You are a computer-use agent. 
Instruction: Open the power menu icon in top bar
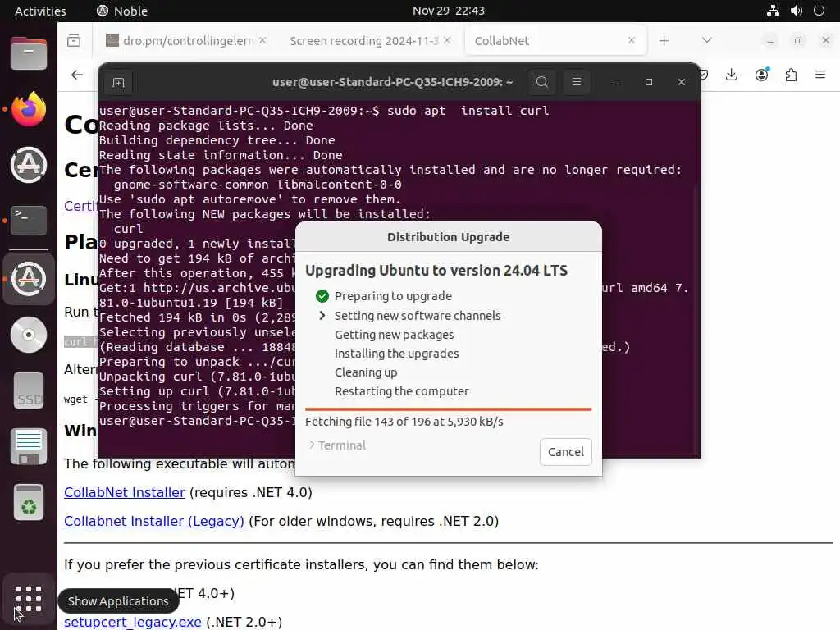pyautogui.click(x=819, y=11)
